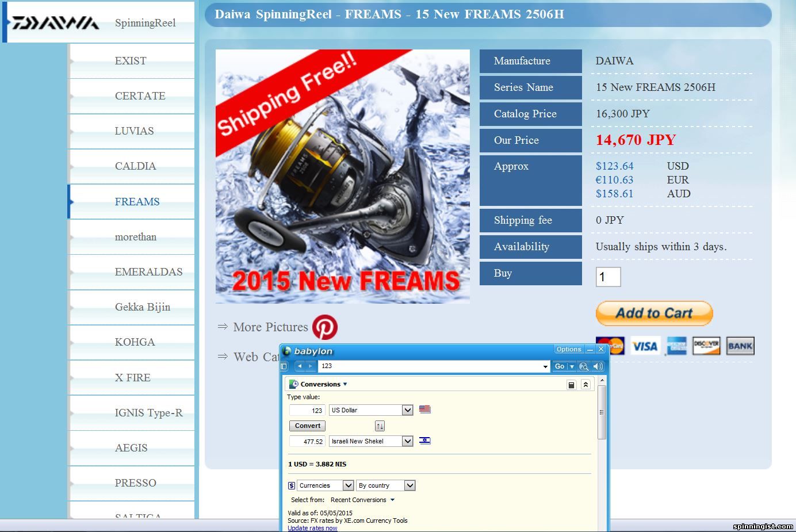Click the Buy quantity input field
796x532 pixels.
[x=608, y=277]
